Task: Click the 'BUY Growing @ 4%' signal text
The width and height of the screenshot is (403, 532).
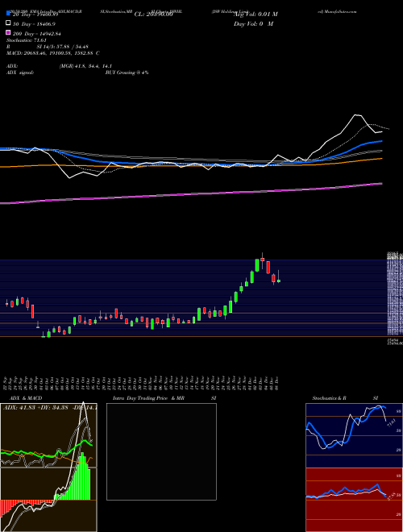Action: (127, 73)
